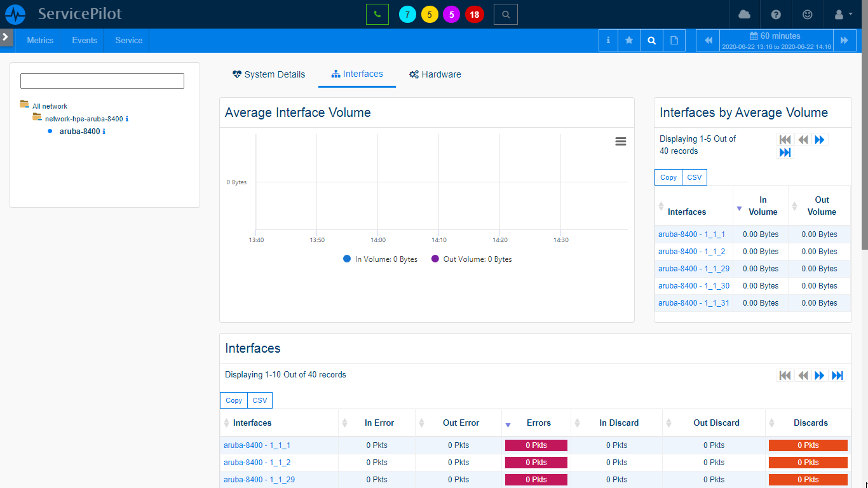This screenshot has height=488, width=868.
Task: Click the document page icon in toolbar
Action: pos(674,40)
